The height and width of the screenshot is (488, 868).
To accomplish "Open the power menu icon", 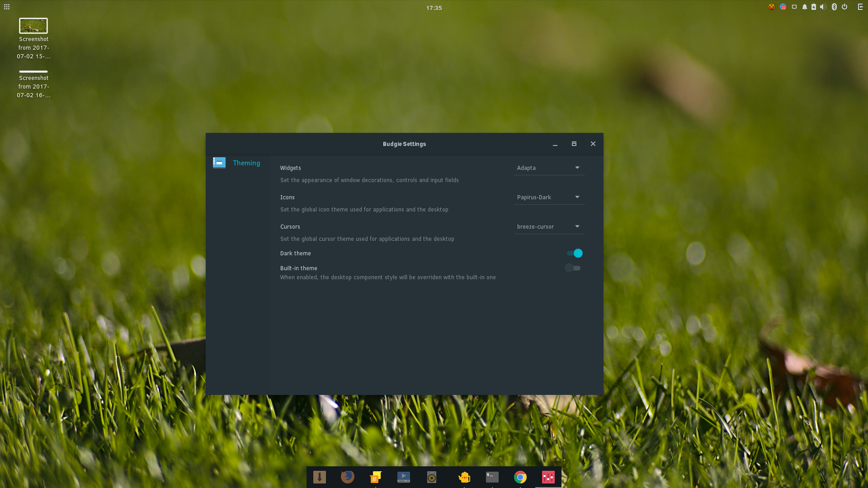I will point(844,7).
